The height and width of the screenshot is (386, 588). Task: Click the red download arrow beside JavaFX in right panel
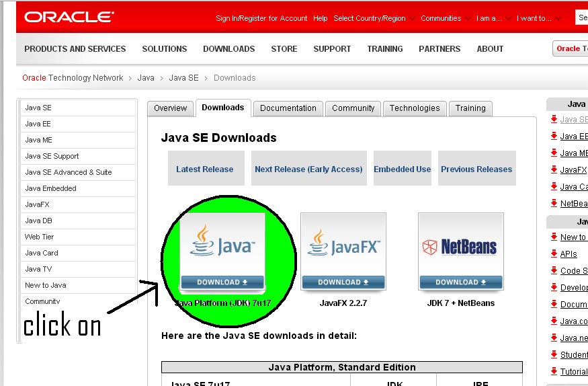click(554, 169)
